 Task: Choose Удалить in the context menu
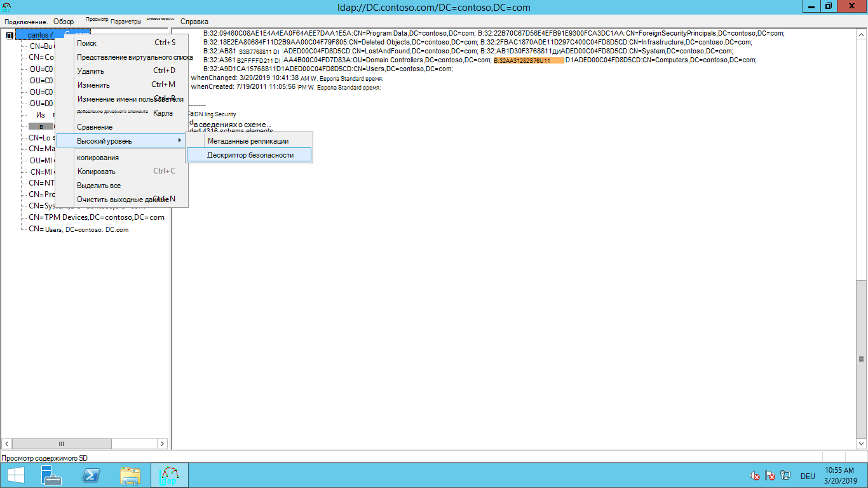[122, 71]
